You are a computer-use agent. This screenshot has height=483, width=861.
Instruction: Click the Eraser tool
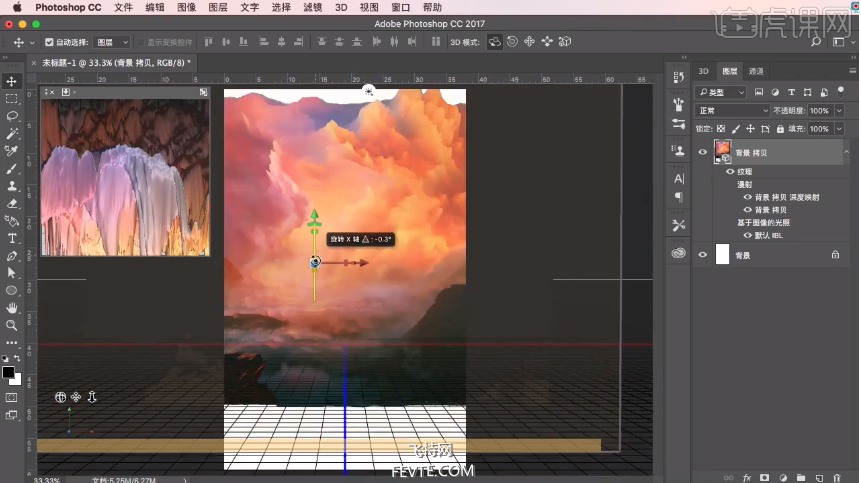pyautogui.click(x=12, y=203)
